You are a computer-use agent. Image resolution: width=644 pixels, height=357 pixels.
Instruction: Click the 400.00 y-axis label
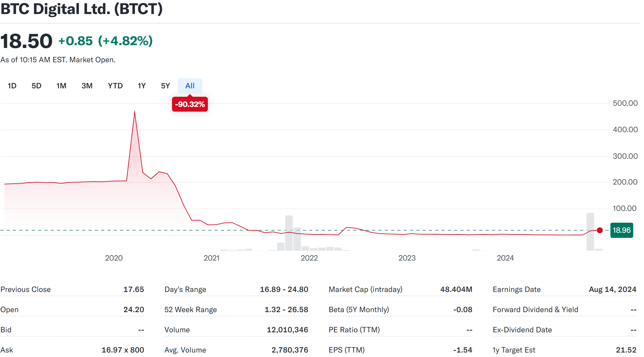click(625, 130)
